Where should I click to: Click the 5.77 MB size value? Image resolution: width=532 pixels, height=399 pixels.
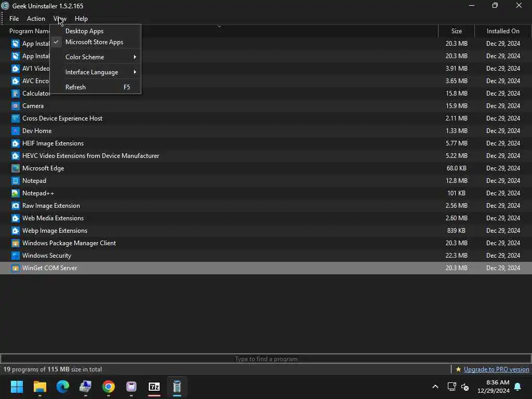[456, 143]
